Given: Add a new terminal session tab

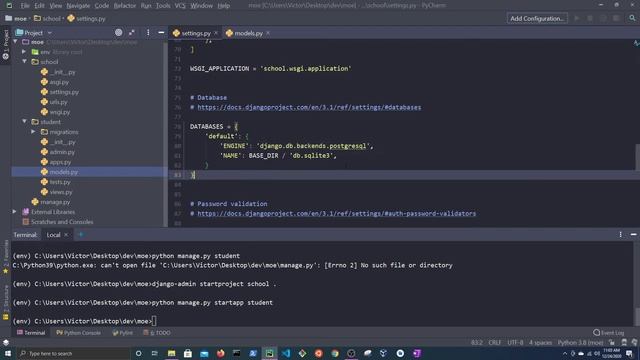Looking at the screenshot, I should pos(81,235).
